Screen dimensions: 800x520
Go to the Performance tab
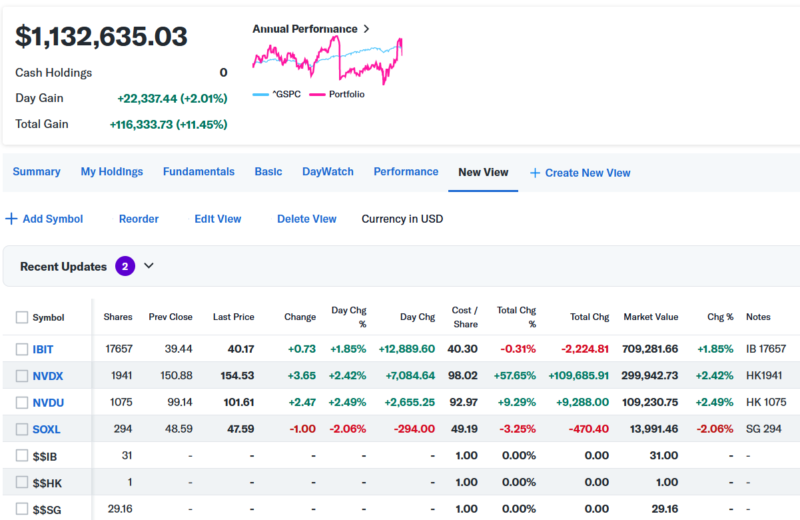pos(406,172)
